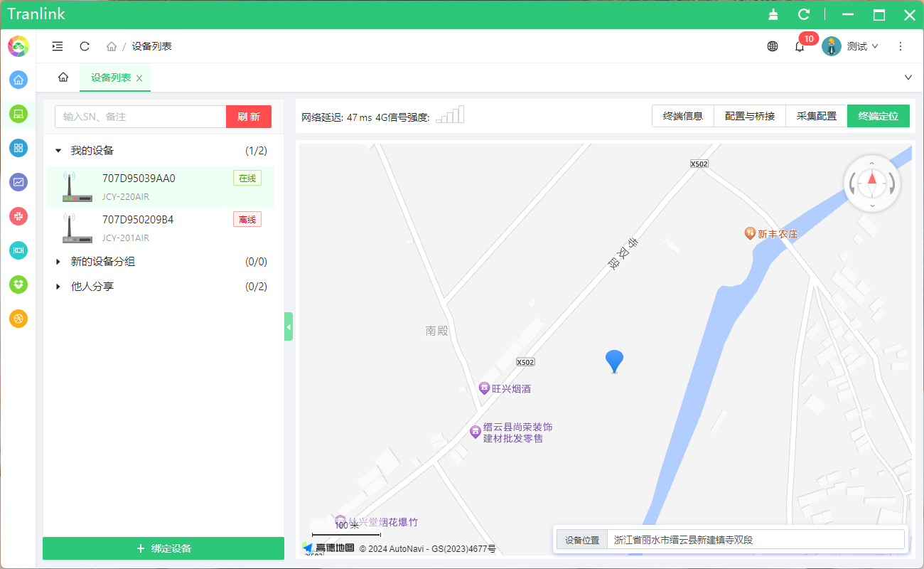Open the 配置与桥接 tab

[x=750, y=116]
